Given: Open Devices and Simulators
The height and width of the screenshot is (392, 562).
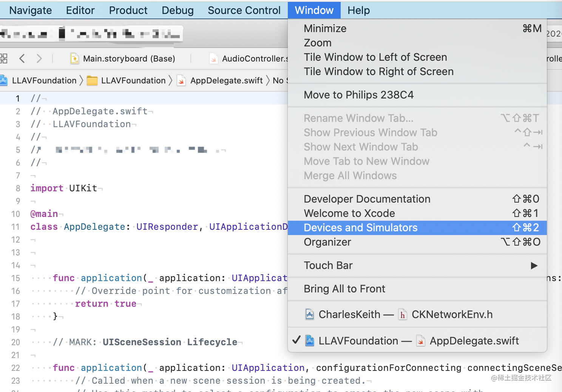Looking at the screenshot, I should pos(417,228).
